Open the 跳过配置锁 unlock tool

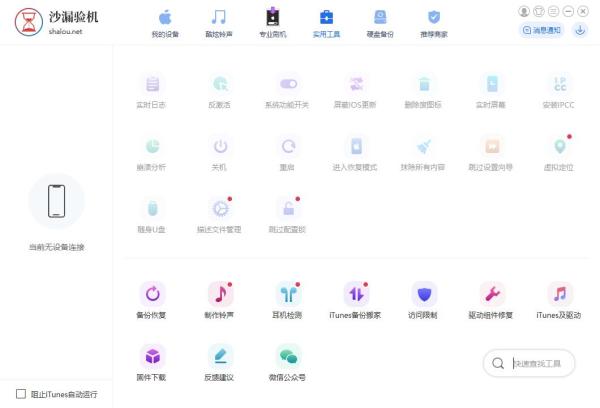click(x=287, y=216)
